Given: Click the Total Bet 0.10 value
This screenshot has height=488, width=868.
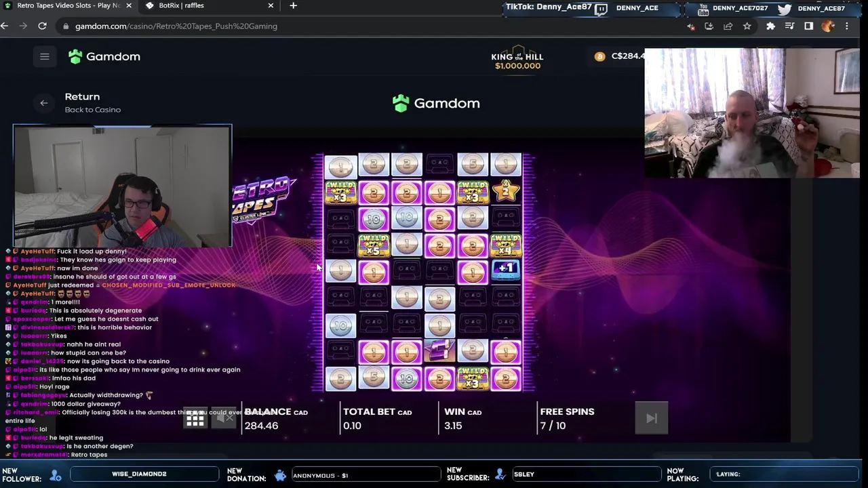Looking at the screenshot, I should tap(352, 426).
